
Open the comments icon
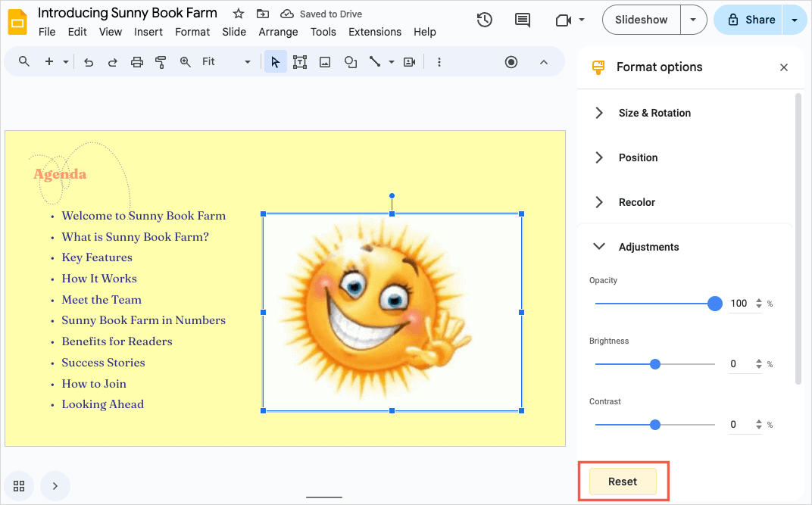coord(523,20)
